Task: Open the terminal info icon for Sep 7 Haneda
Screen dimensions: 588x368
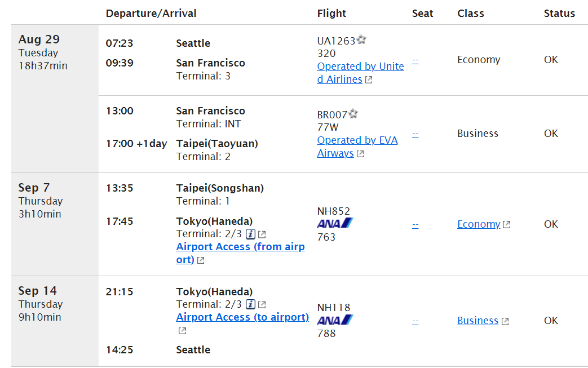Action: coord(250,234)
